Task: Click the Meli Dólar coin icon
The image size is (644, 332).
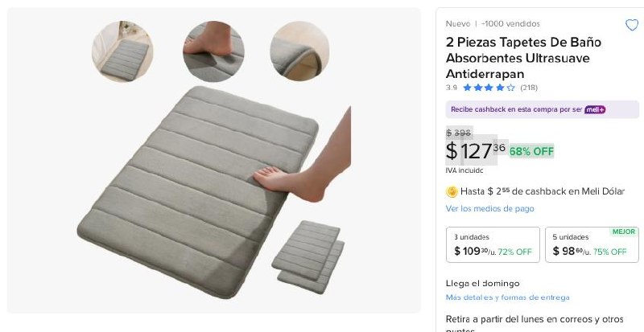Action: 452,191
